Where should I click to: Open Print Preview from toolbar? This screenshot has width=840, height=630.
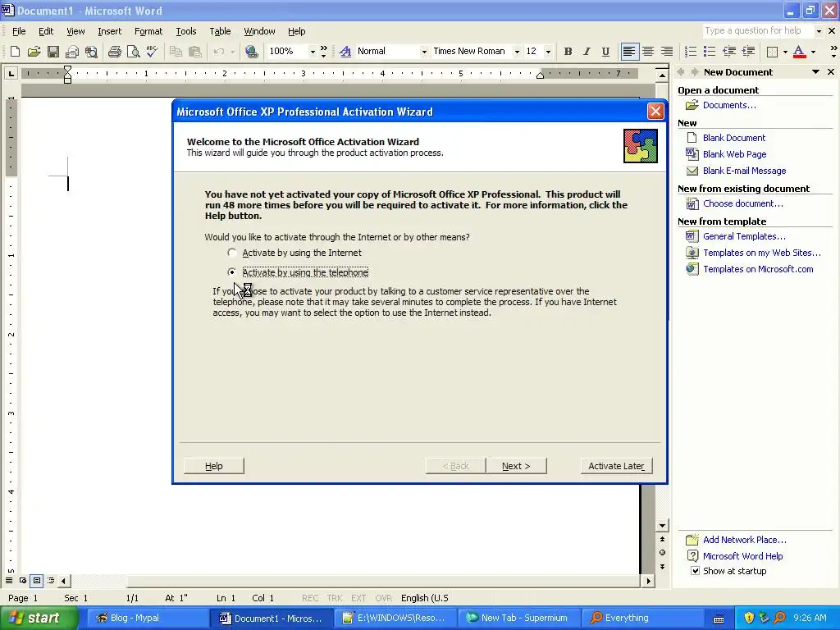pos(133,52)
